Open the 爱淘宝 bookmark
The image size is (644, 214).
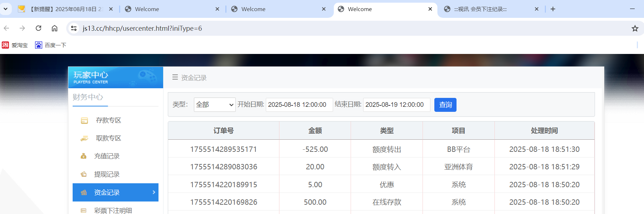coord(15,45)
